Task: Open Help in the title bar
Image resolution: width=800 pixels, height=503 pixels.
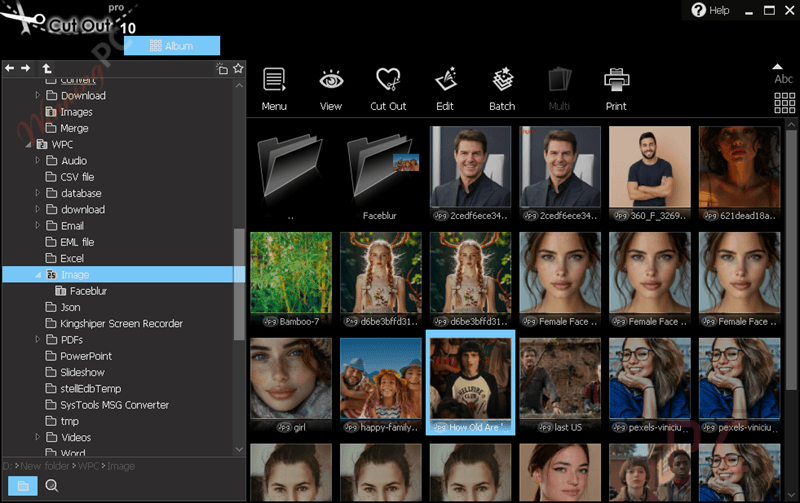Action: pyautogui.click(x=710, y=10)
